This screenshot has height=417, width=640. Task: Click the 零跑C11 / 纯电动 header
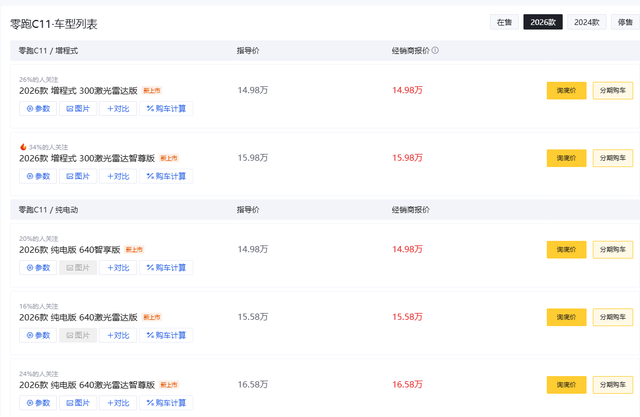(48, 210)
